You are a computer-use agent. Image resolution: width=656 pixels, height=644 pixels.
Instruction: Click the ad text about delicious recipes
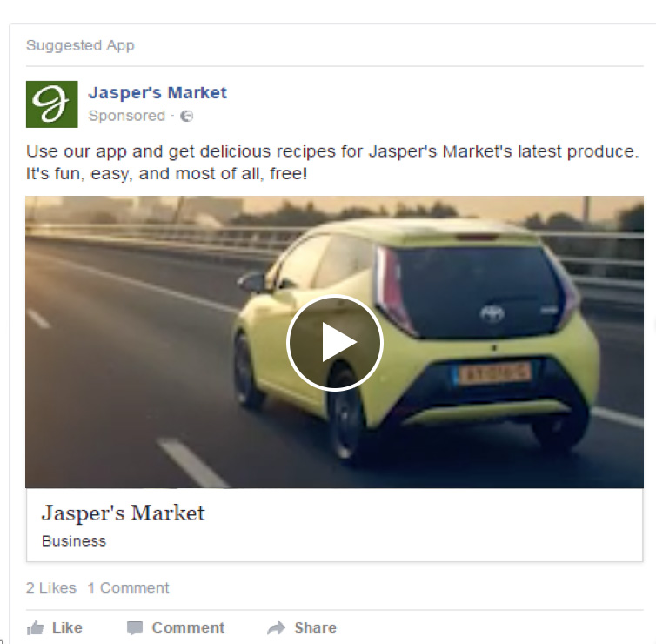(x=332, y=163)
